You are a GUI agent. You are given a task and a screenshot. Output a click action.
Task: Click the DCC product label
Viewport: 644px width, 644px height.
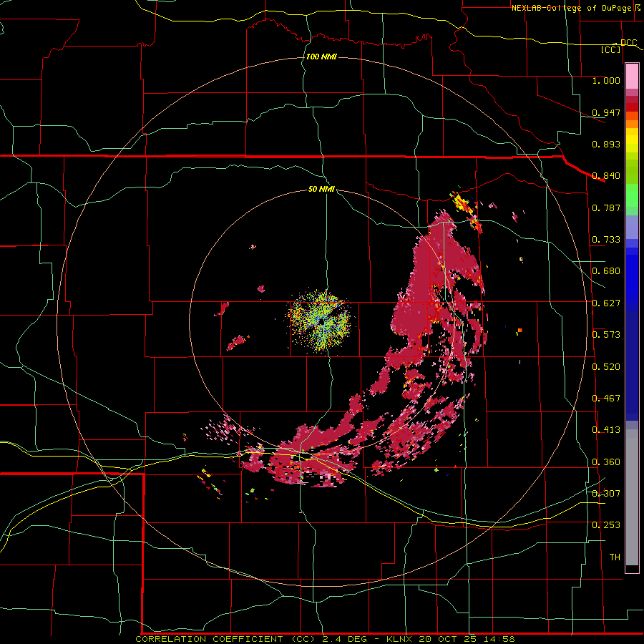pos(628,43)
